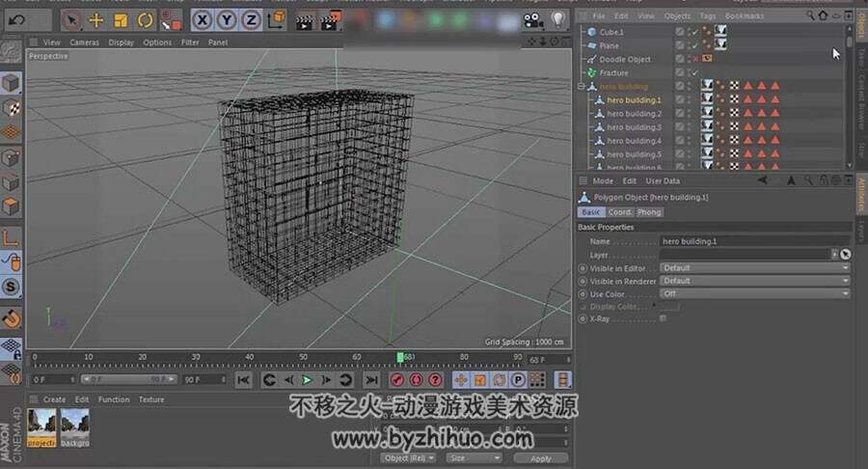Screen dimensions: 868x469
Task: Edit the Name field hero building.1
Action: tap(755, 241)
